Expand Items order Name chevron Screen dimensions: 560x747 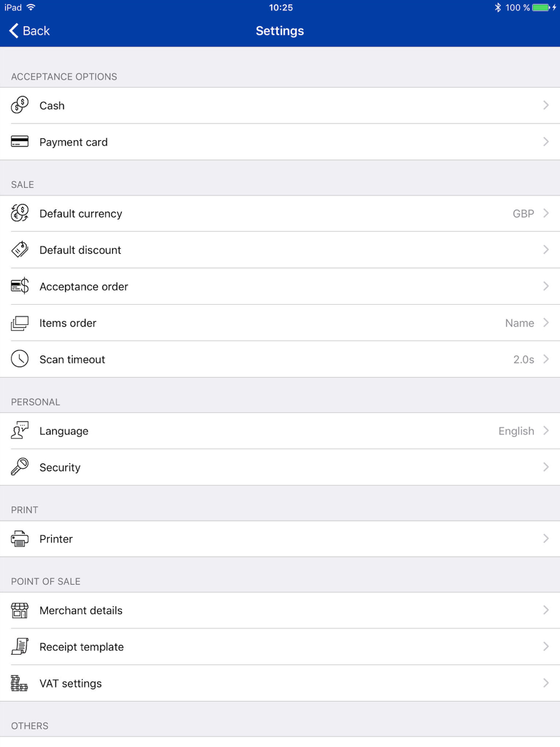[x=546, y=323]
